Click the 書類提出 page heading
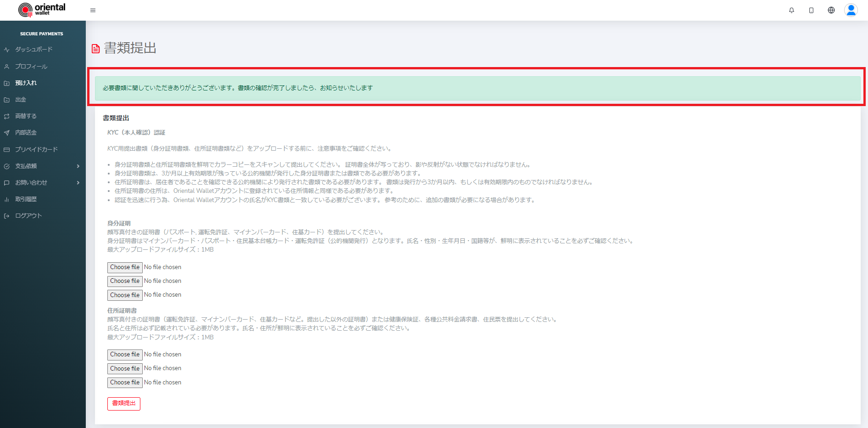 point(130,48)
